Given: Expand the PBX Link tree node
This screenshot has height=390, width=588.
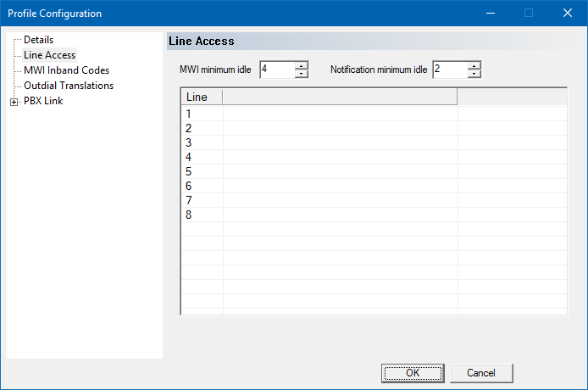Looking at the screenshot, I should click(14, 102).
